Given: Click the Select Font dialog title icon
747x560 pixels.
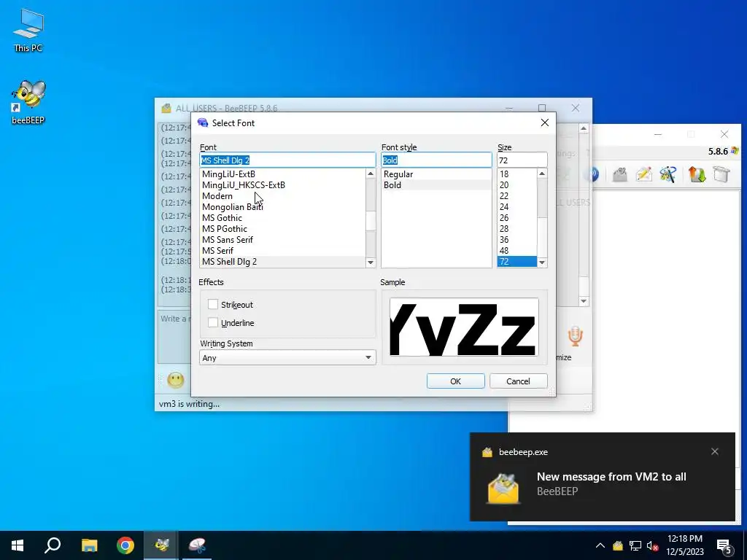Looking at the screenshot, I should pyautogui.click(x=203, y=122).
